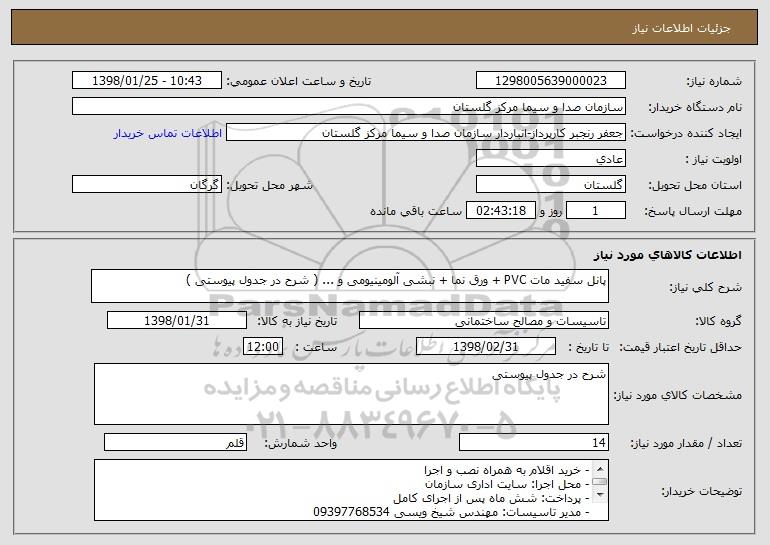Click the unit field showing قلم
The height and width of the screenshot is (545, 770).
click(175, 442)
